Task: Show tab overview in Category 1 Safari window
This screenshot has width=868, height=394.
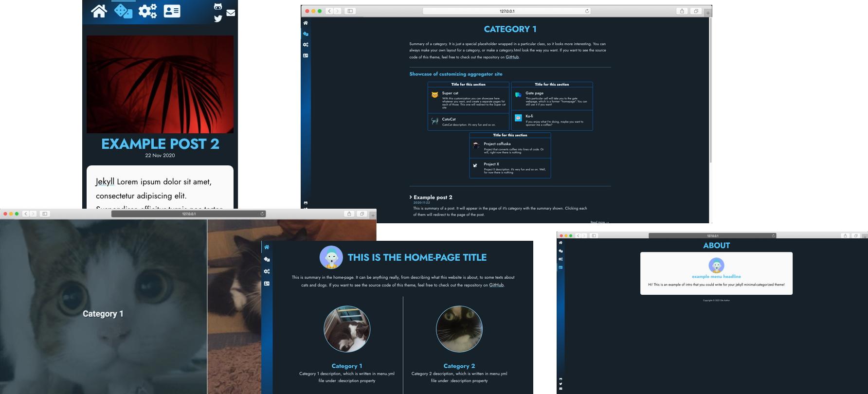Action: click(696, 11)
